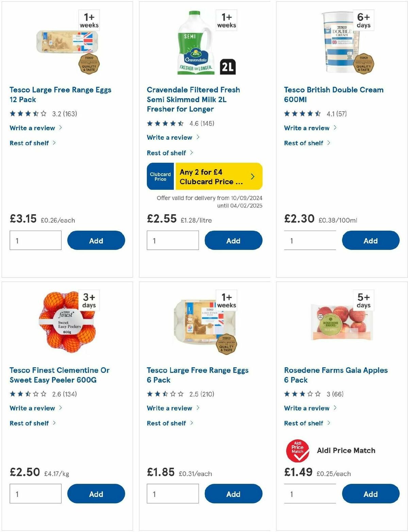This screenshot has width=408, height=532.
Task: Select the Tesco Large Free Range Eggs 6 Pack title
Action: pos(198,375)
